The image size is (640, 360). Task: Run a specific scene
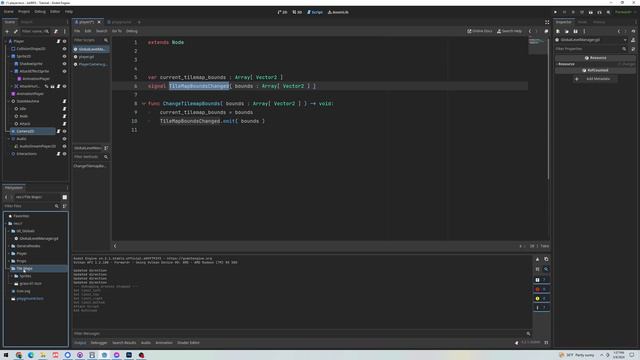click(x=599, y=12)
